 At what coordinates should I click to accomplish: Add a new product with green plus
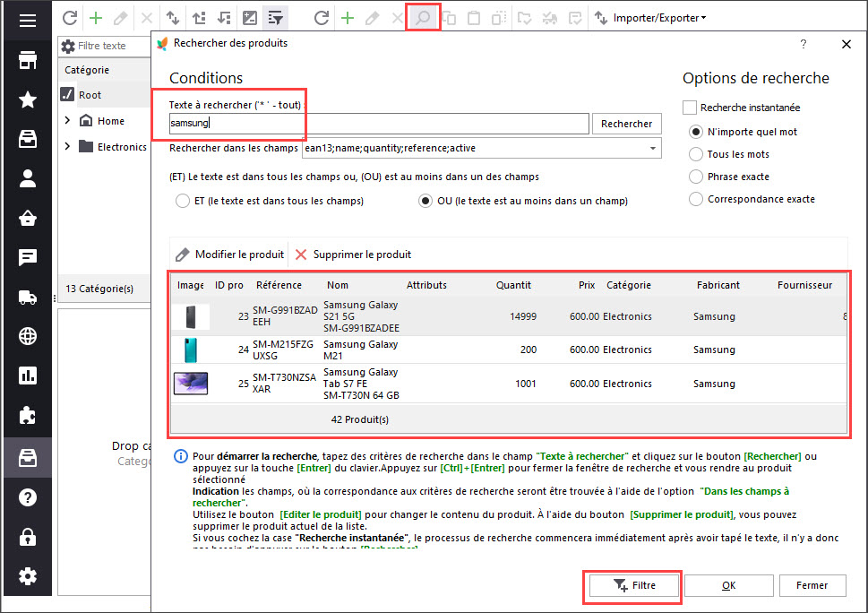pyautogui.click(x=347, y=18)
